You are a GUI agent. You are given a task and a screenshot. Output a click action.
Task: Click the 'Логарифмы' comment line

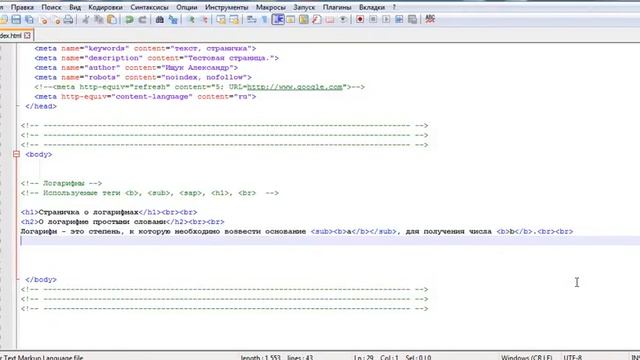61,183
